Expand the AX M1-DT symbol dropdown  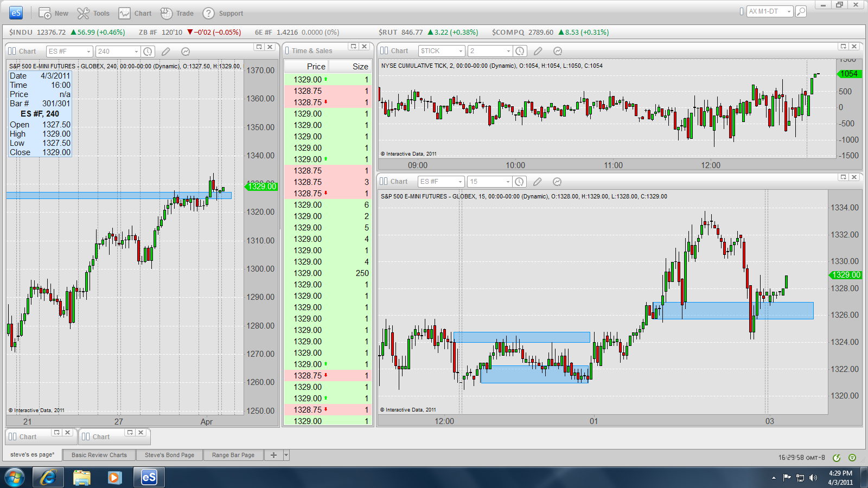789,11
